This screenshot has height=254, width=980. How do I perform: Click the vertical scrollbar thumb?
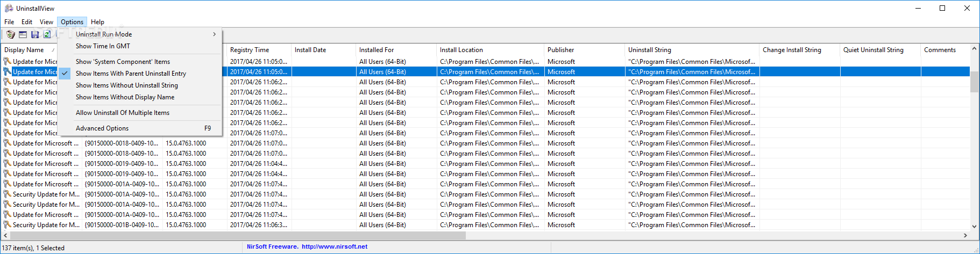click(x=974, y=82)
